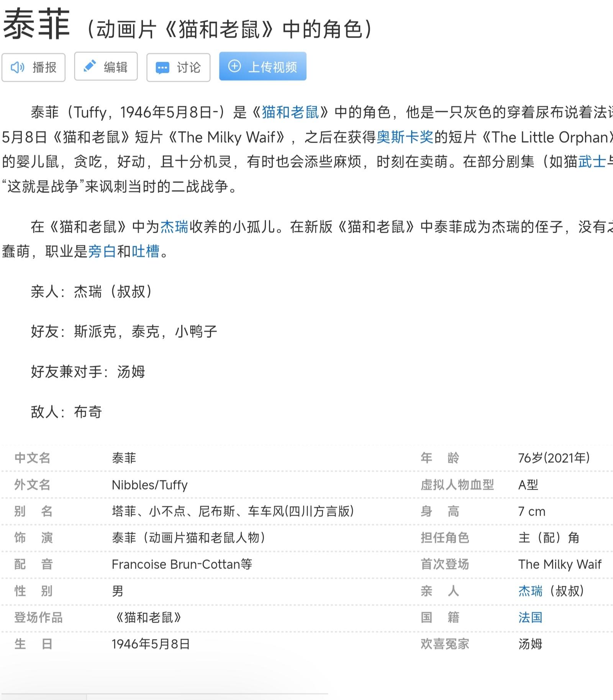
Task: Click the 别名 label
Action: pyautogui.click(x=33, y=511)
